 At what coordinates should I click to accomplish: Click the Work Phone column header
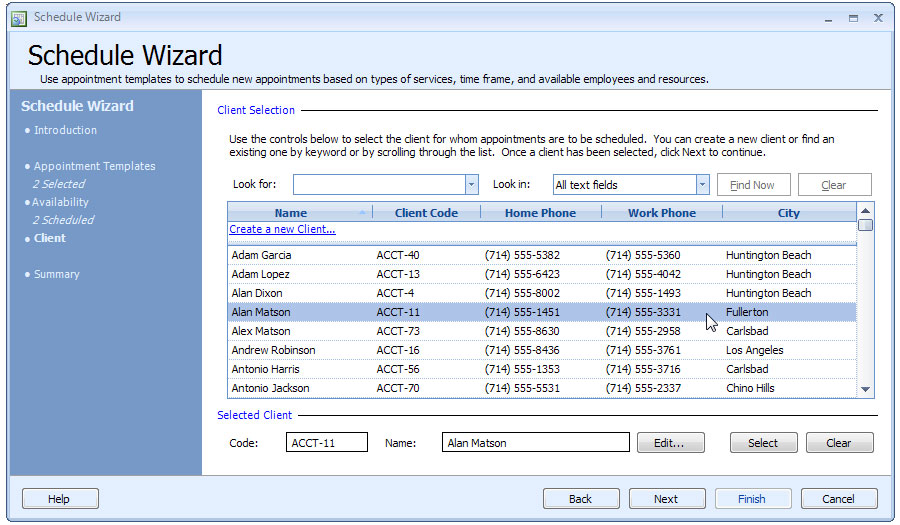pos(661,213)
